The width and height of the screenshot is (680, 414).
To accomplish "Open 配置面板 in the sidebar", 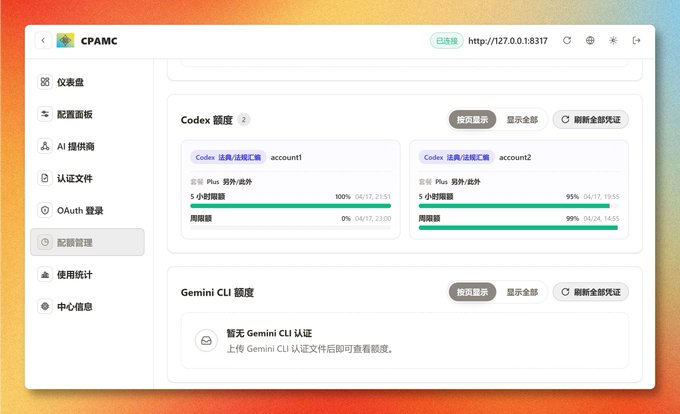I will pos(87,114).
